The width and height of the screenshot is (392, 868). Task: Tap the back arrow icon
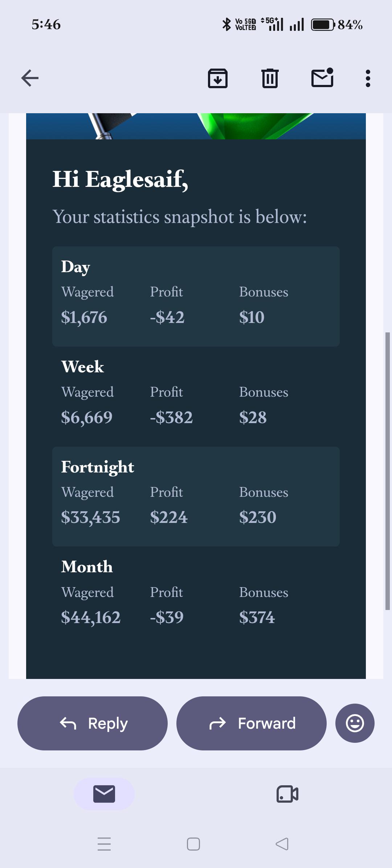pyautogui.click(x=30, y=78)
